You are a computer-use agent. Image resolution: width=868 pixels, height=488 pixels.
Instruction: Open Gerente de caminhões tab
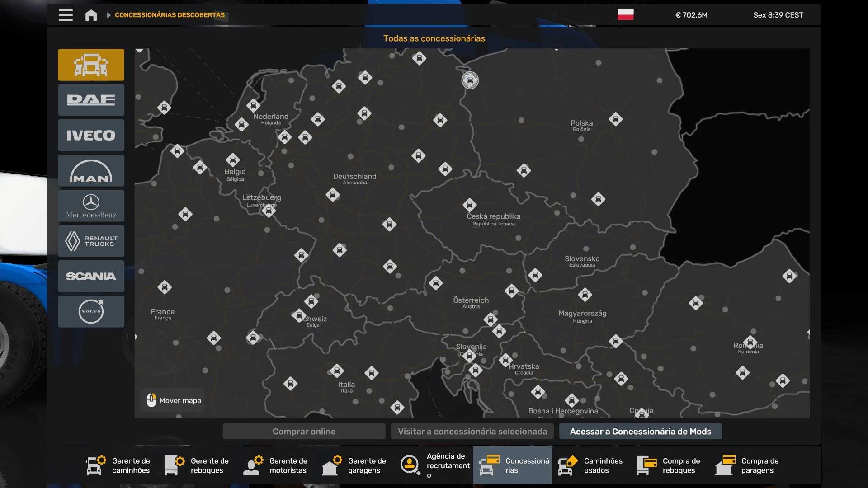coord(118,465)
